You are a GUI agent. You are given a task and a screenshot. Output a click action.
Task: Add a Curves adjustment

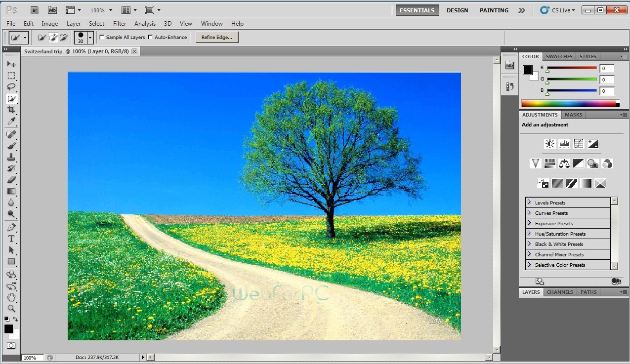(578, 144)
